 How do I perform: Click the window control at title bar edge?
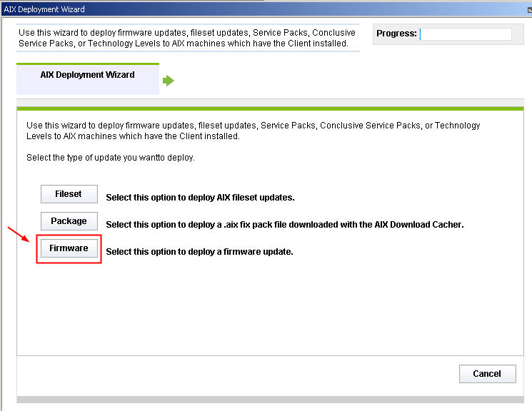[x=530, y=10]
